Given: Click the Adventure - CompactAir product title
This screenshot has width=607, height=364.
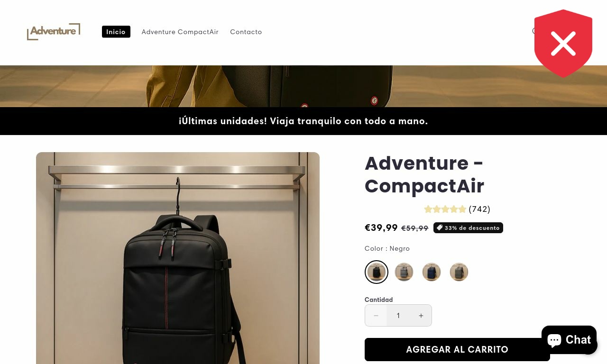Looking at the screenshot, I should [424, 174].
